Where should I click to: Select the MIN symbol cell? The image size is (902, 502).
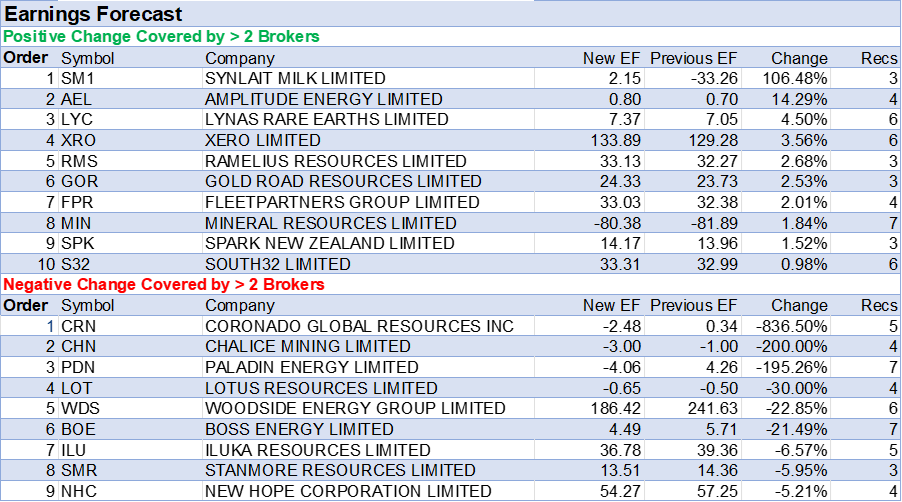coord(77,223)
